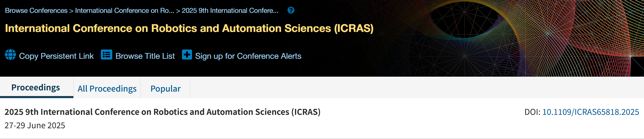Click Sign up for Conference Alerts text
Screen dimensions: 644x139
pyautogui.click(x=248, y=56)
